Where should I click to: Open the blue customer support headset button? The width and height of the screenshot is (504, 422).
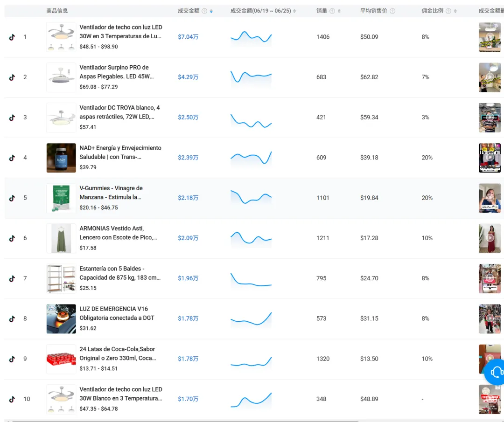pyautogui.click(x=496, y=372)
